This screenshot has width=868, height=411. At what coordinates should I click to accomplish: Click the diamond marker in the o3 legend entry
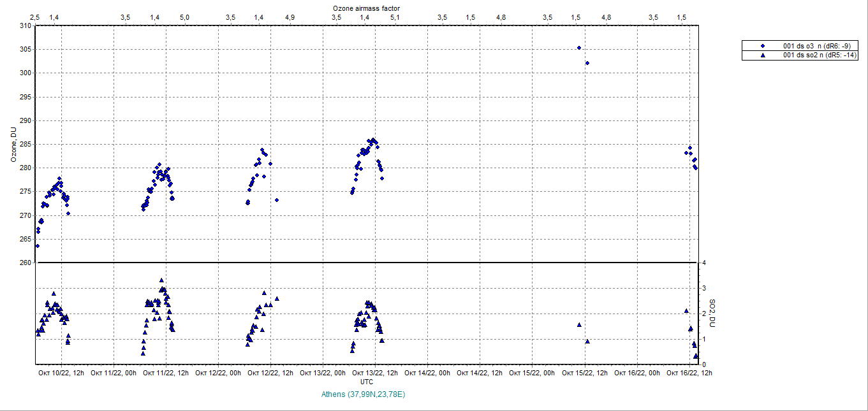762,46
